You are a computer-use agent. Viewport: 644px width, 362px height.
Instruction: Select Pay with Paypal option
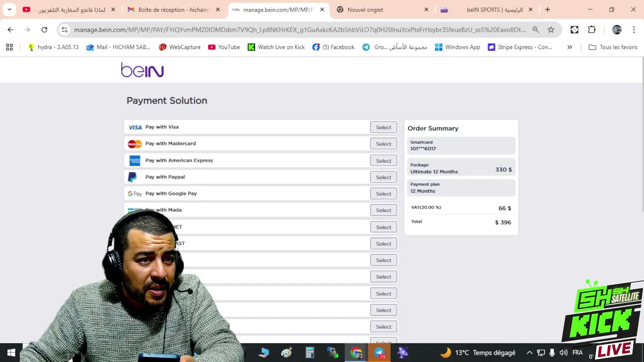tap(383, 177)
